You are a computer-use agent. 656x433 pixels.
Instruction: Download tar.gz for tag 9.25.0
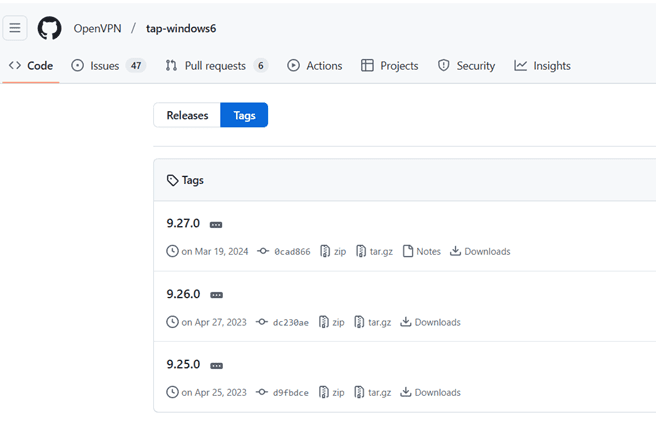coord(373,392)
